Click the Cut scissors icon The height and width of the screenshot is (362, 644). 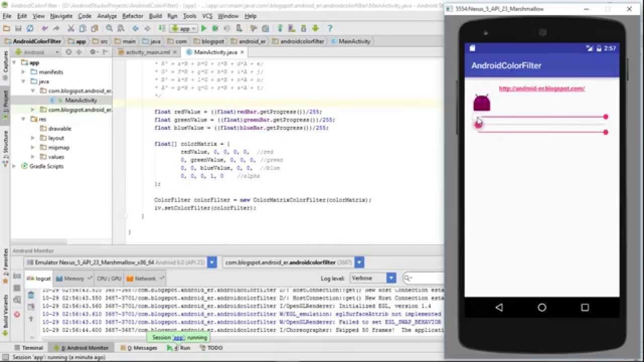(71, 29)
